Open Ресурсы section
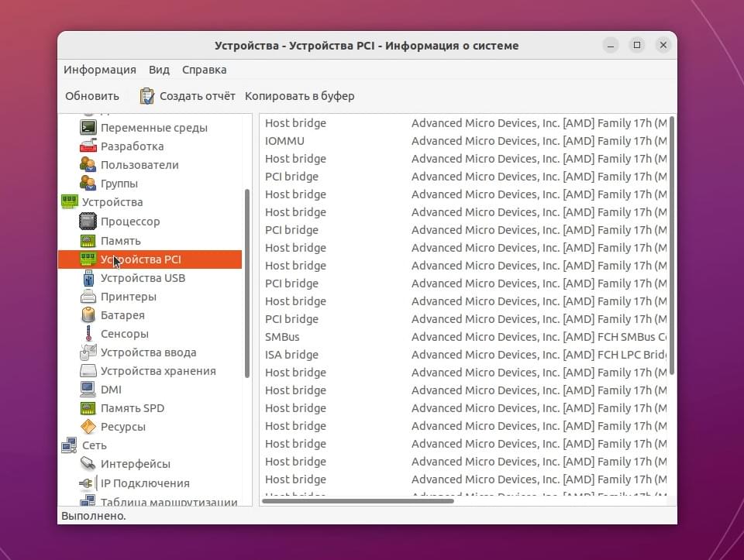744x560 pixels. (x=123, y=427)
